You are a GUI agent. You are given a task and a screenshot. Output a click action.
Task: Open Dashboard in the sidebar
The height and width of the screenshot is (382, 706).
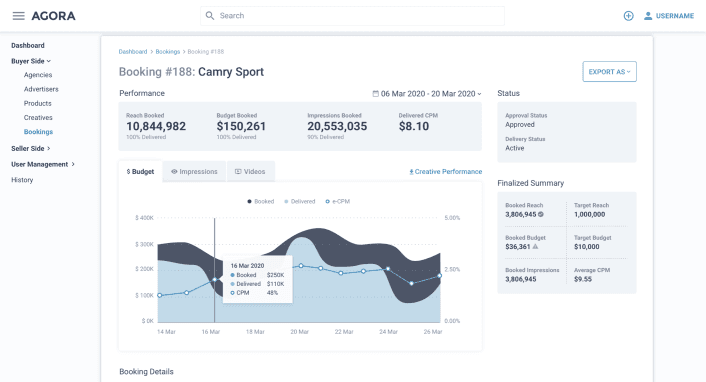coord(28,45)
